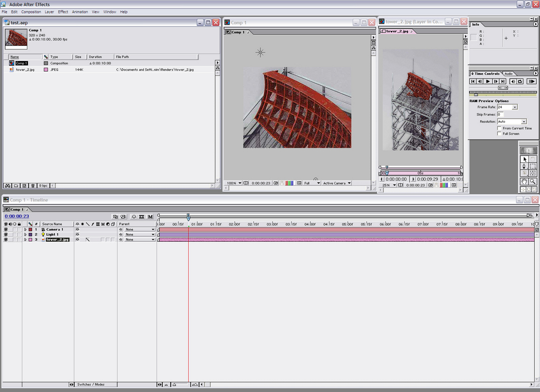
Task: Click the red channel swatch in the Comp viewer
Action: click(x=287, y=183)
